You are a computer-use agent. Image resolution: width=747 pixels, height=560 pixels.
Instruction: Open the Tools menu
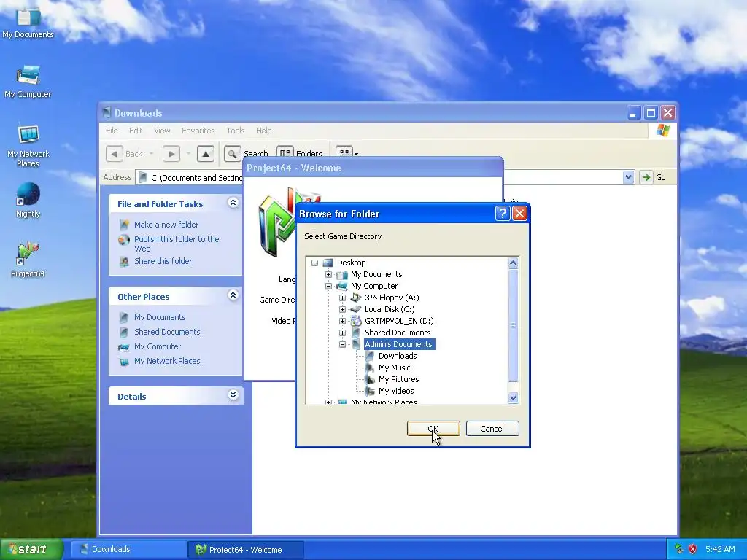click(x=236, y=131)
